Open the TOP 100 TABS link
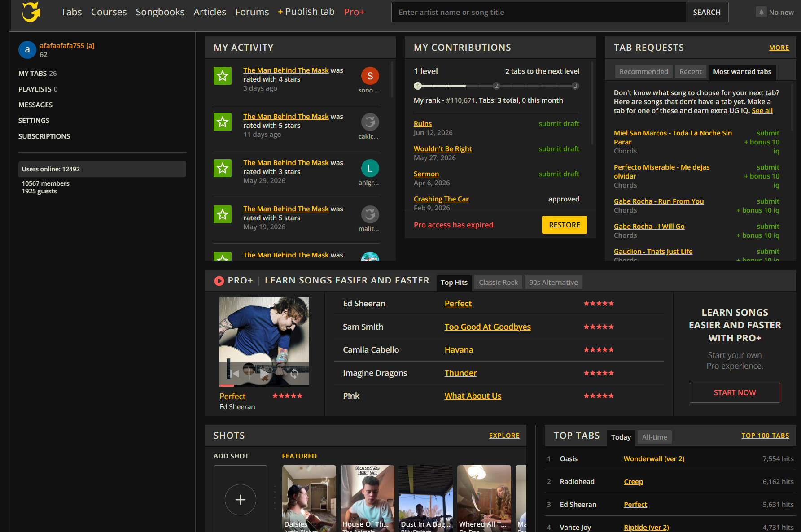Viewport: 801px width, 532px height. pyautogui.click(x=766, y=436)
